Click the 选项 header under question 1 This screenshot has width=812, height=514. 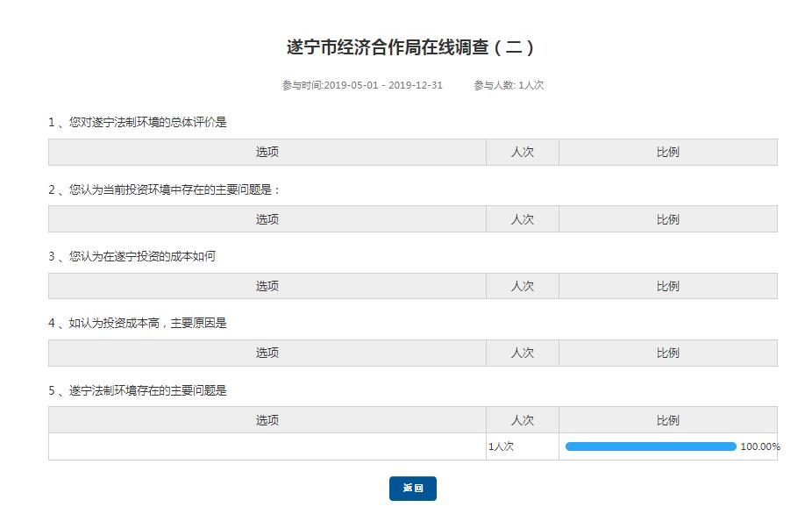tap(267, 152)
